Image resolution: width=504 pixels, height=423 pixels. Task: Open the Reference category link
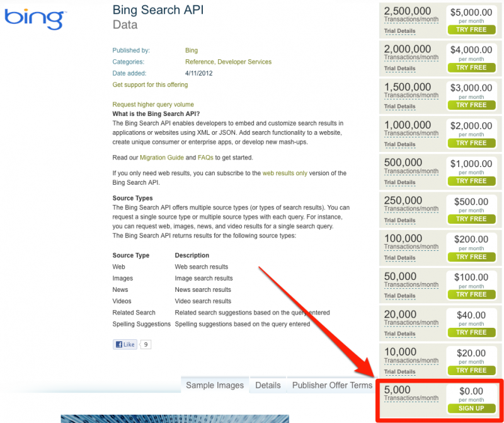click(x=200, y=62)
